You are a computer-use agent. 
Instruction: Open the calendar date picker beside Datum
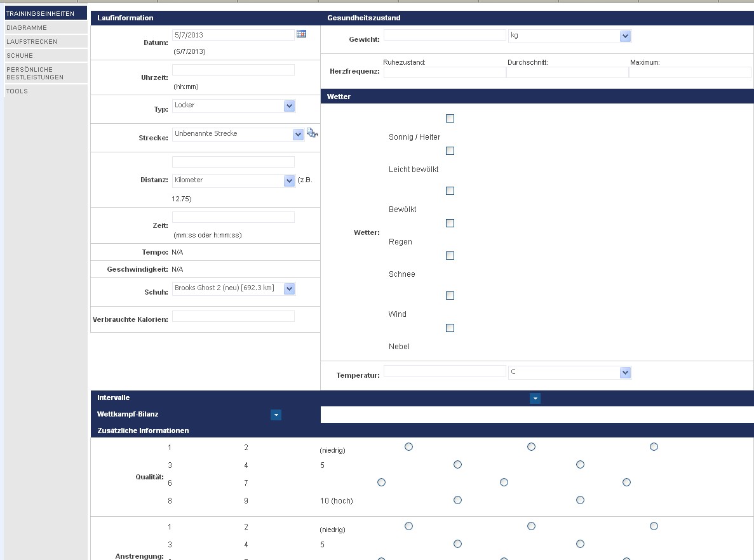coord(301,34)
